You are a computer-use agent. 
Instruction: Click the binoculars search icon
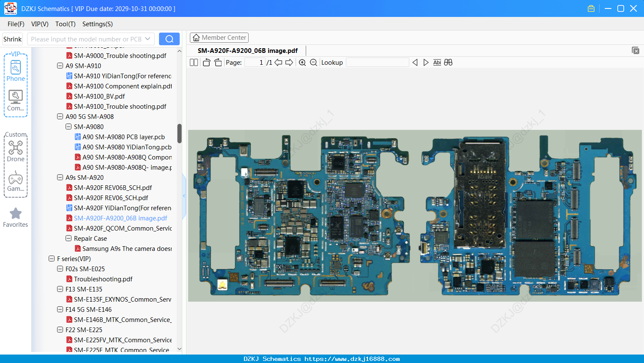pyautogui.click(x=448, y=63)
